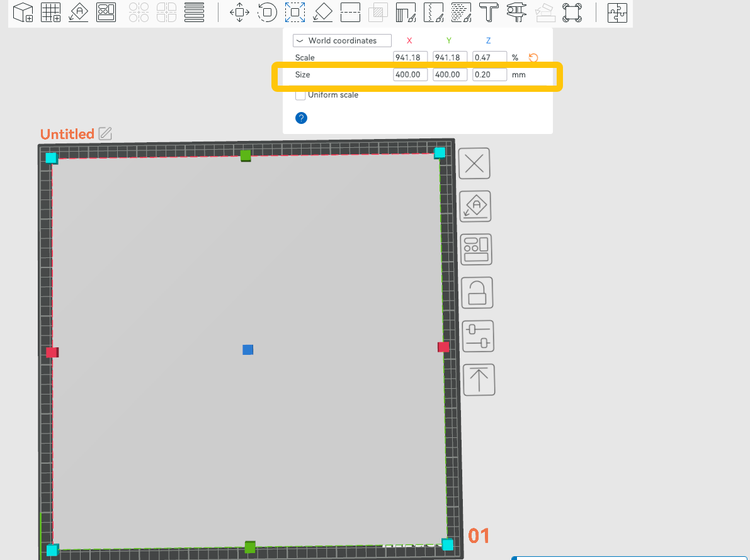Select the Rotate tool
The height and width of the screenshot is (560, 750).
click(x=268, y=13)
